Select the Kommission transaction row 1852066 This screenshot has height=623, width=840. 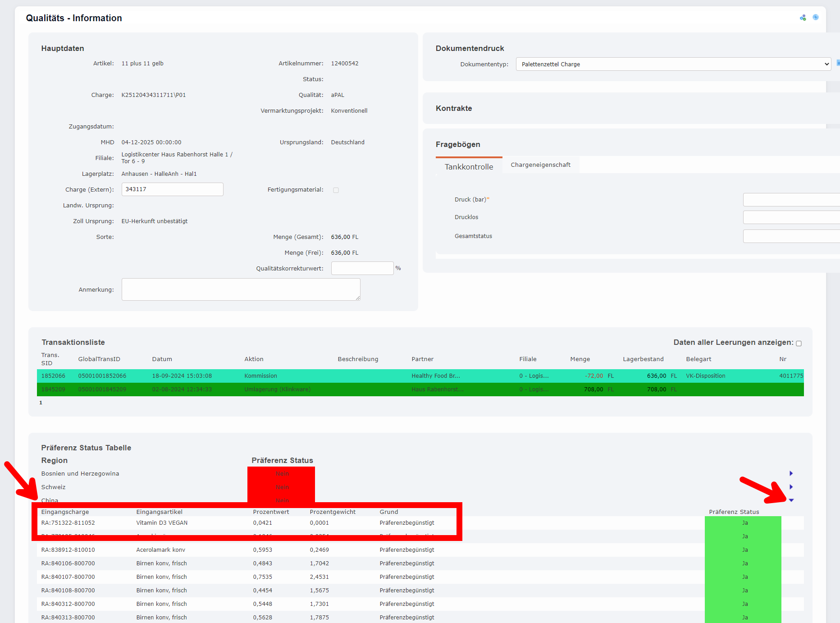270,376
